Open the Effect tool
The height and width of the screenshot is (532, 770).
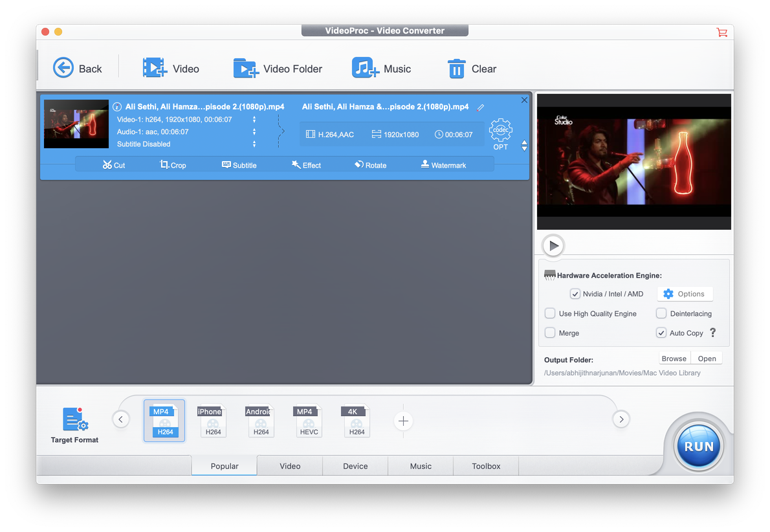pyautogui.click(x=306, y=165)
